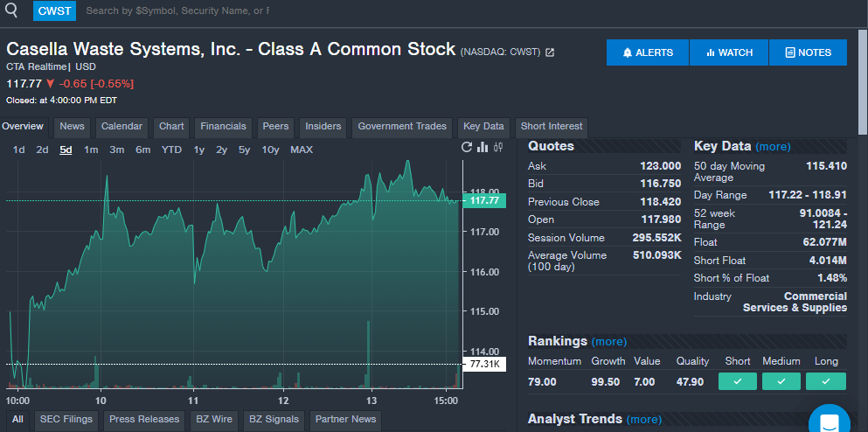Switch to the Short Interest tab
Image resolution: width=868 pixels, height=432 pixels.
pos(552,126)
